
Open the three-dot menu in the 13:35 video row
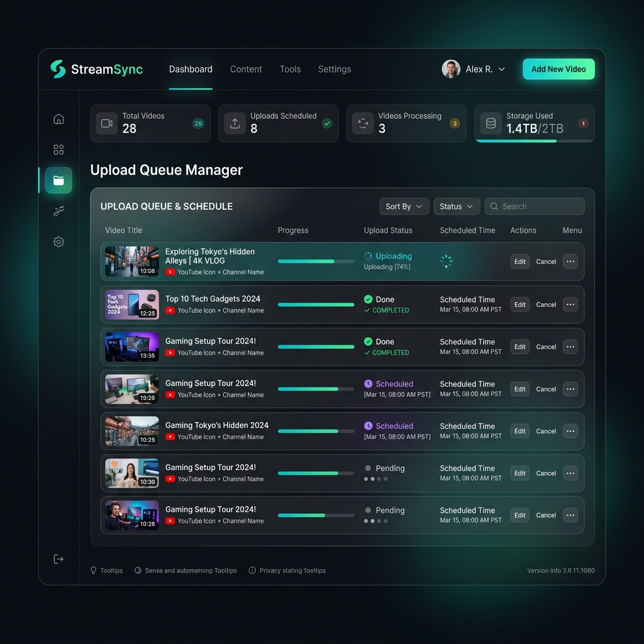click(570, 347)
